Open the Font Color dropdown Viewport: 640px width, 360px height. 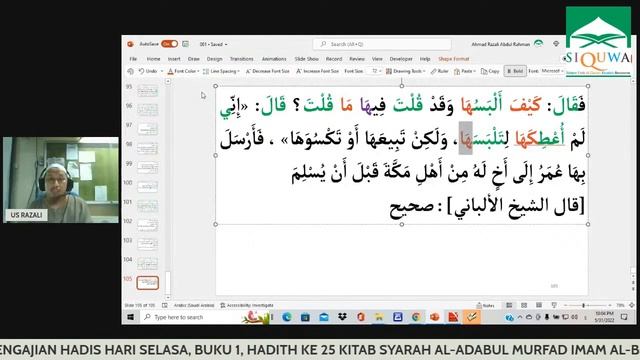[x=183, y=71]
